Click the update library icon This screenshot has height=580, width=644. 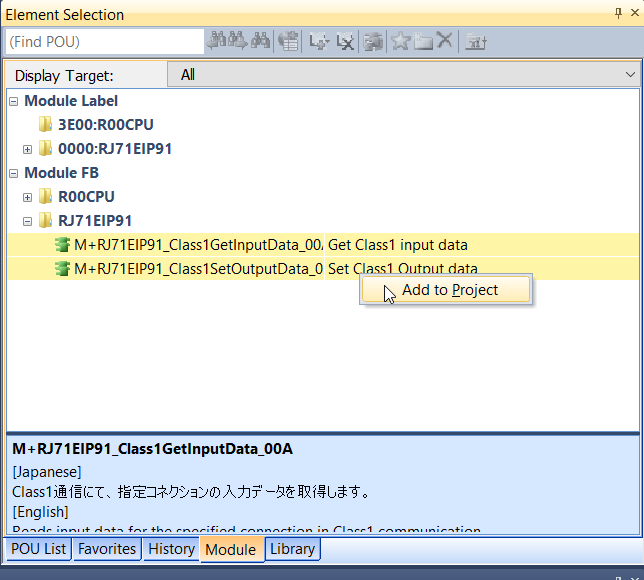coord(373,41)
